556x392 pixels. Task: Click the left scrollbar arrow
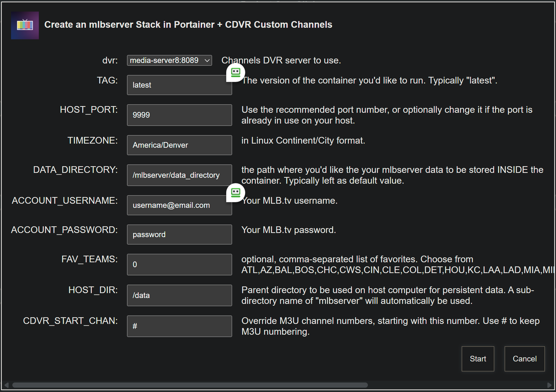[x=7, y=385]
